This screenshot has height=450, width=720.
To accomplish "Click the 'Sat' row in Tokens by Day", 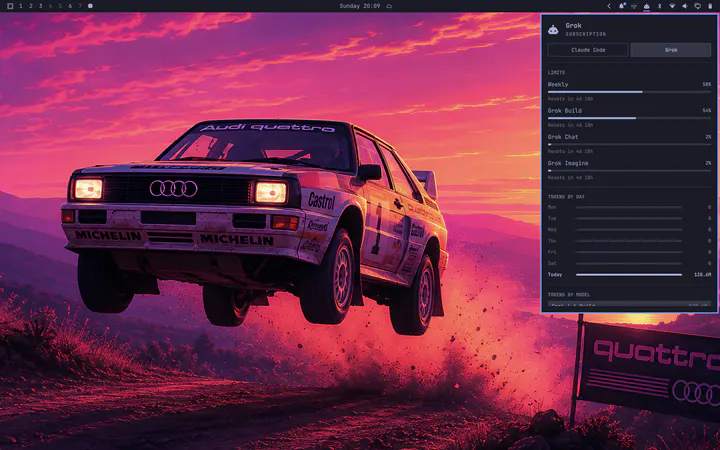I will [629, 263].
